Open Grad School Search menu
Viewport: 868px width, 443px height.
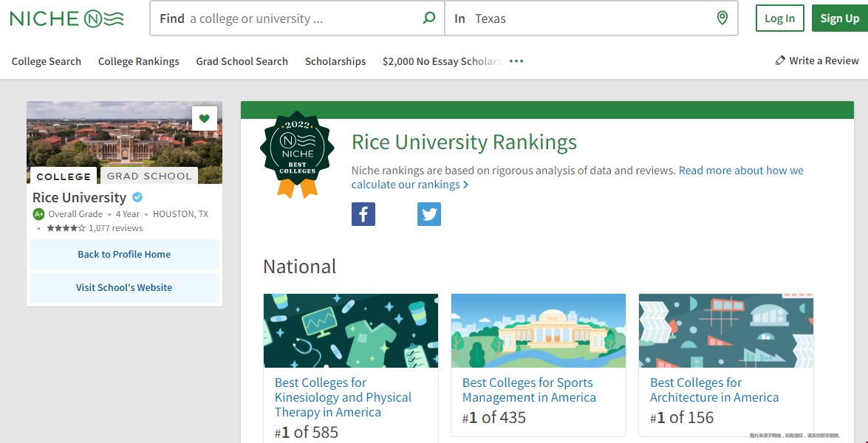[242, 61]
